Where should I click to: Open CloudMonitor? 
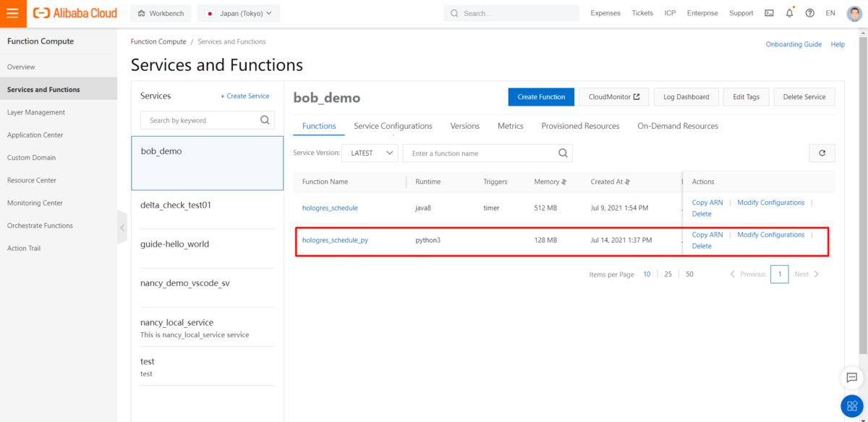614,97
